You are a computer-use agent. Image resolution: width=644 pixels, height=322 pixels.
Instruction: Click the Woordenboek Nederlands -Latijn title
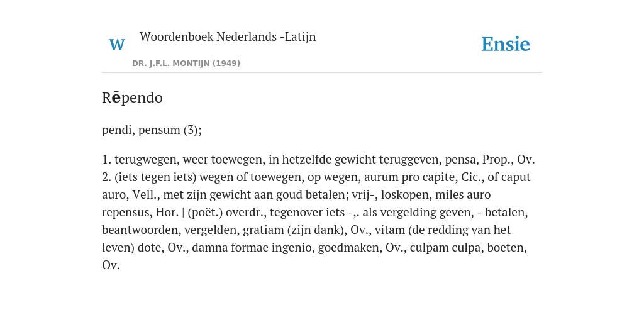[x=228, y=36]
